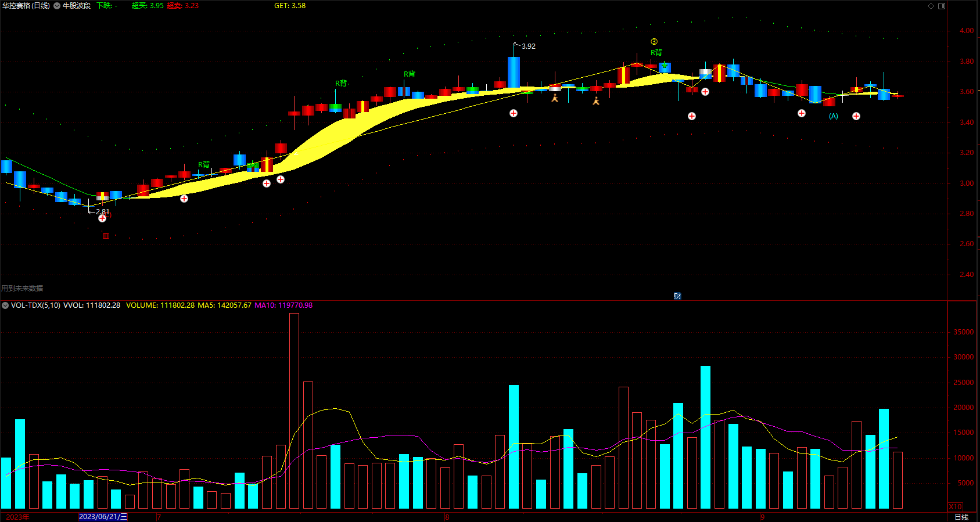Click the 牛股波段 indicator name
Screen dimensions: 980x522
[77, 6]
